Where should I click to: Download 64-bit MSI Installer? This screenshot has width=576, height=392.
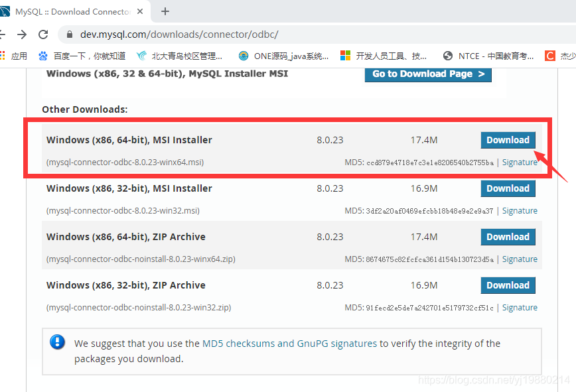[508, 140]
